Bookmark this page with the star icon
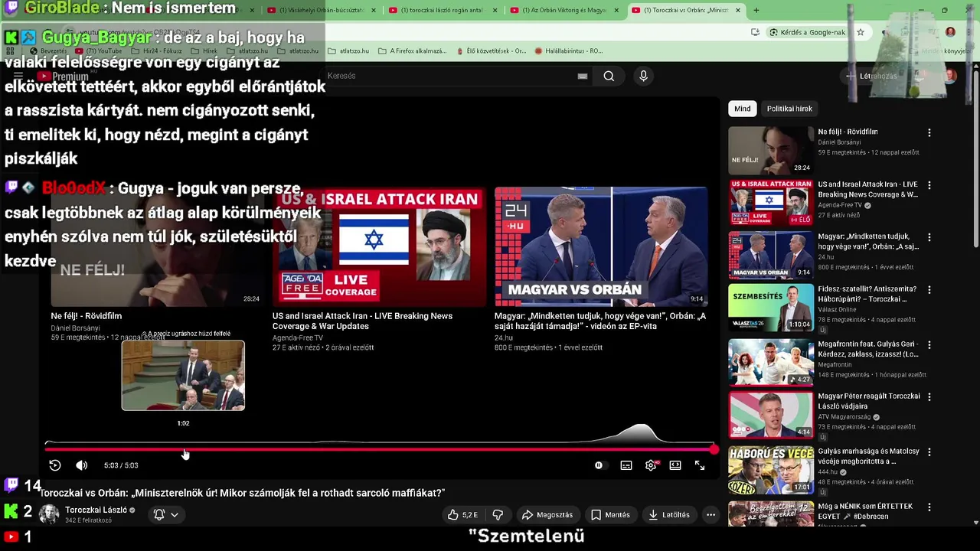 click(x=861, y=32)
